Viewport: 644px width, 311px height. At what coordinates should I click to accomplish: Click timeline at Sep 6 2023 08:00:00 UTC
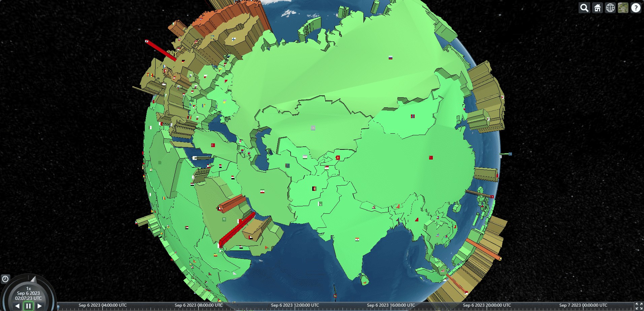[199, 305]
